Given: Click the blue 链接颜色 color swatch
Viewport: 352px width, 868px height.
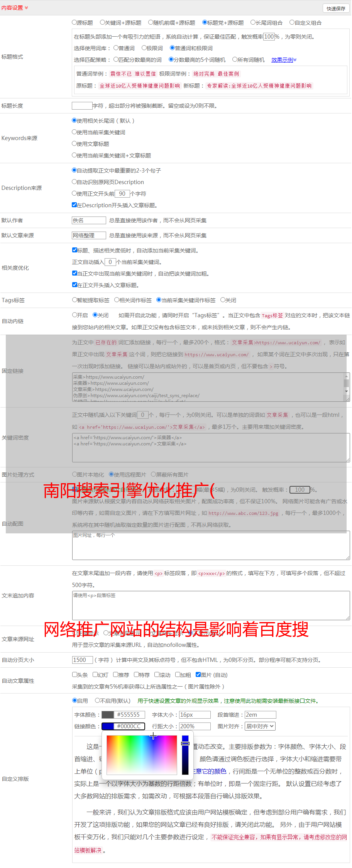Looking at the screenshot, I should 108,726.
